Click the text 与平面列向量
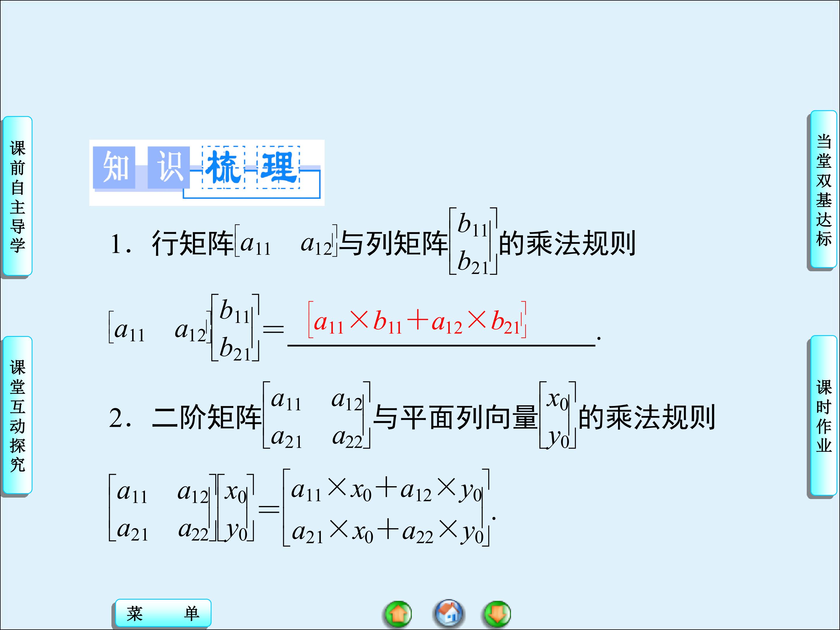 coord(455,417)
